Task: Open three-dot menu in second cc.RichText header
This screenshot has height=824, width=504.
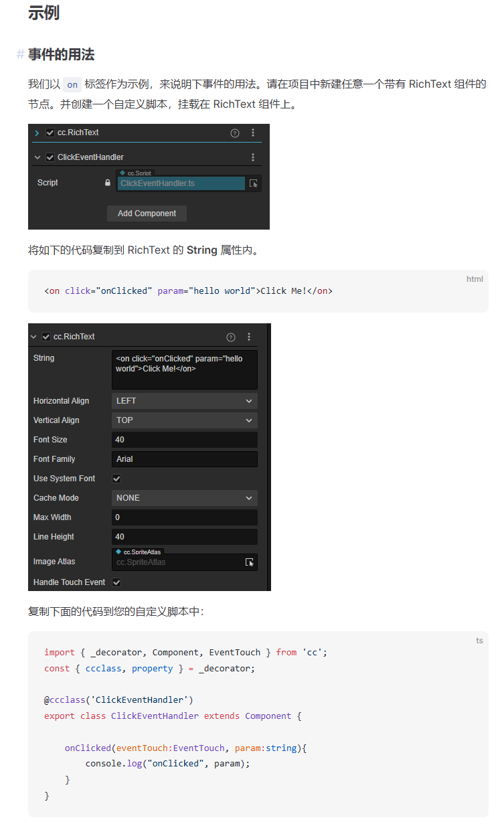Action: [x=249, y=337]
